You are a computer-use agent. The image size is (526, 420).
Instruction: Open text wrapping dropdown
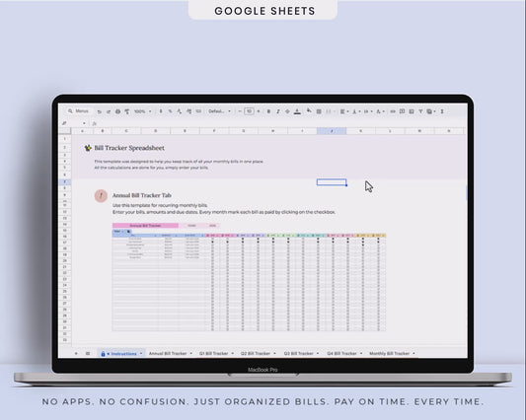point(368,111)
